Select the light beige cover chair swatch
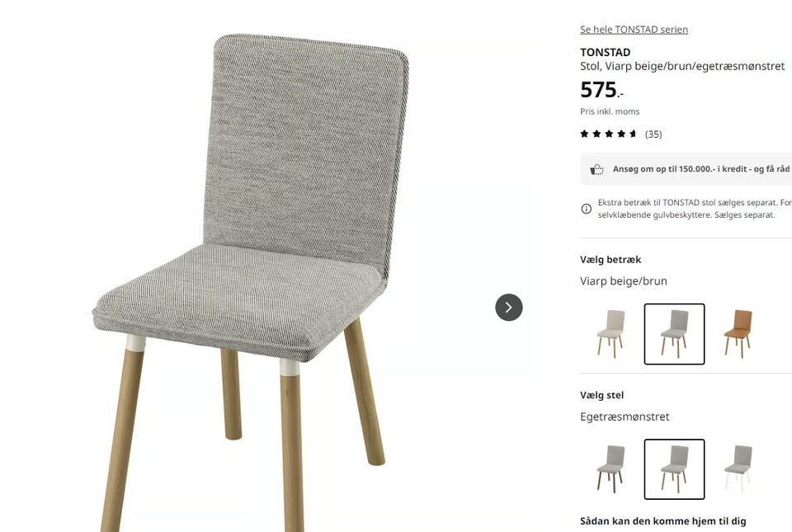The width and height of the screenshot is (792, 532). pyautogui.click(x=610, y=334)
